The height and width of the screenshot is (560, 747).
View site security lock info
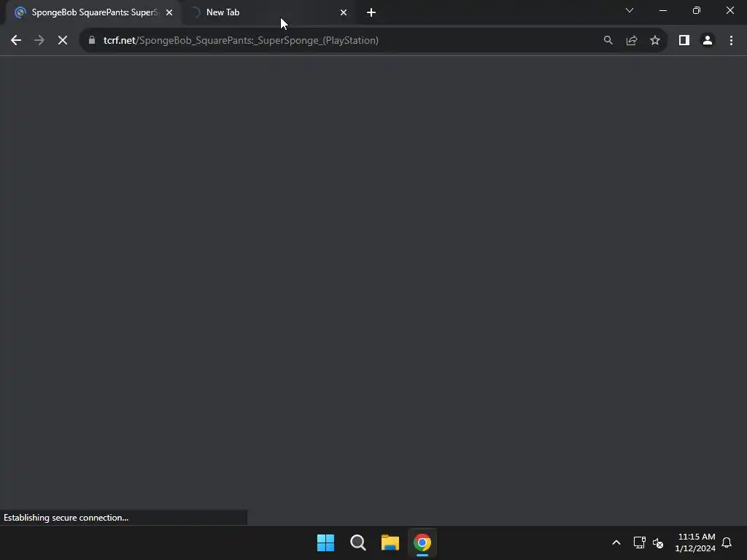[92, 40]
